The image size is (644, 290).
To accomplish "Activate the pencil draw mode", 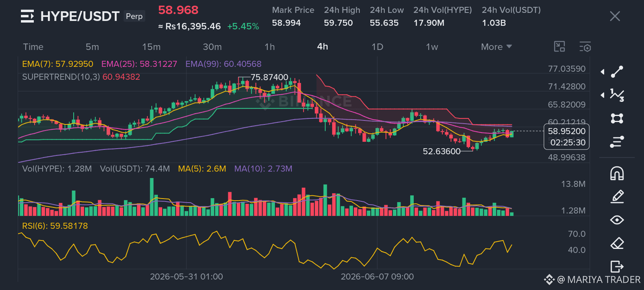I will [617, 197].
